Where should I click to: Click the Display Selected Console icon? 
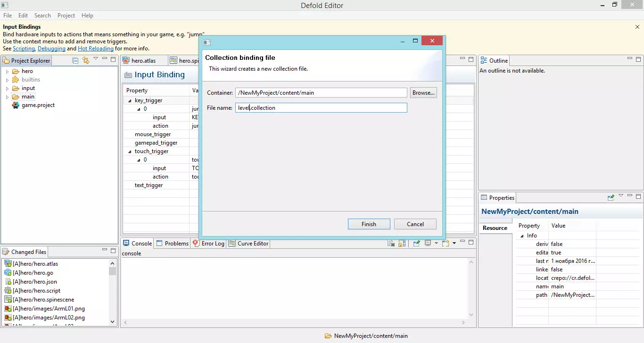[428, 244]
